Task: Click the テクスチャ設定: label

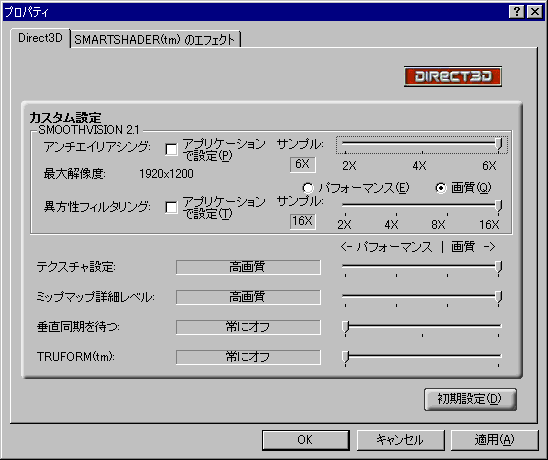Action: [76, 267]
